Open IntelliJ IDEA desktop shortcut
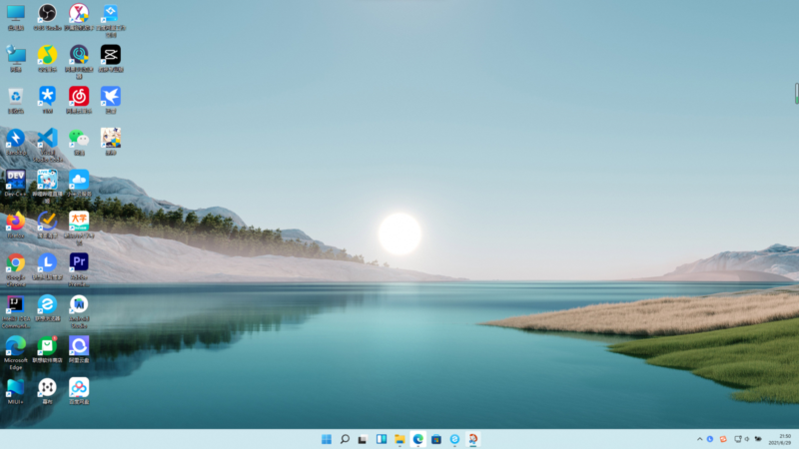Viewport: 799px width, 449px height. (15, 304)
